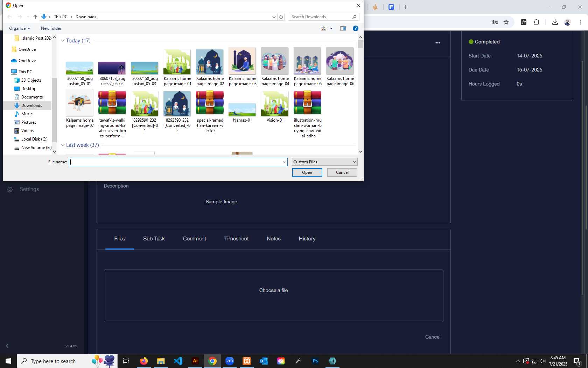Screen dimensions: 588x368
Task: Open the Custom Files type dropdown
Action: pos(325,162)
